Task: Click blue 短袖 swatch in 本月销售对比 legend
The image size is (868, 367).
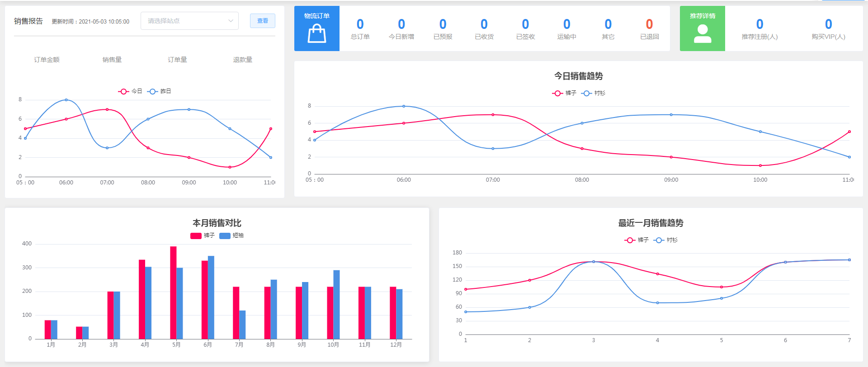Action: (x=225, y=235)
